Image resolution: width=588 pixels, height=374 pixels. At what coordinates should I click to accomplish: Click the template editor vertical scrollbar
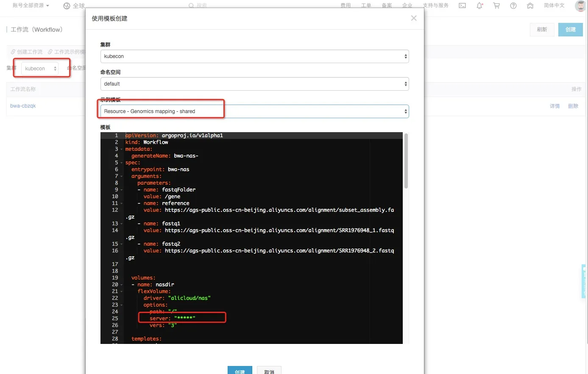pyautogui.click(x=406, y=161)
